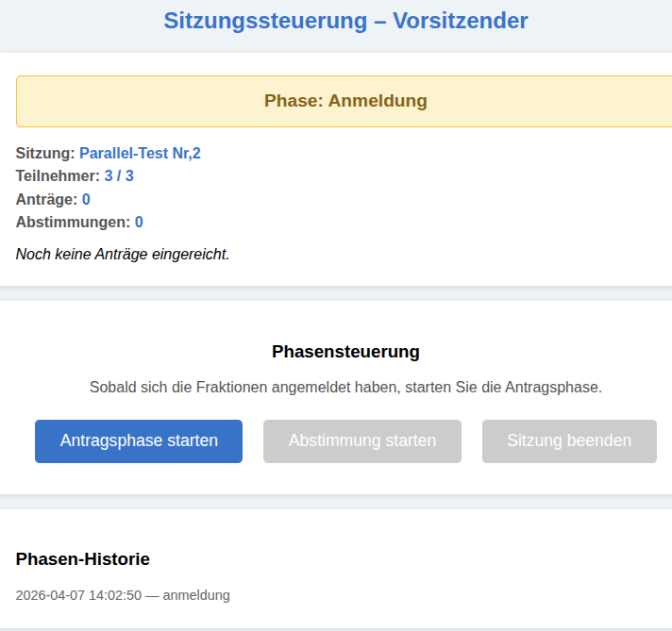
Task: Click the Phasen-Historie heading
Action: [83, 559]
